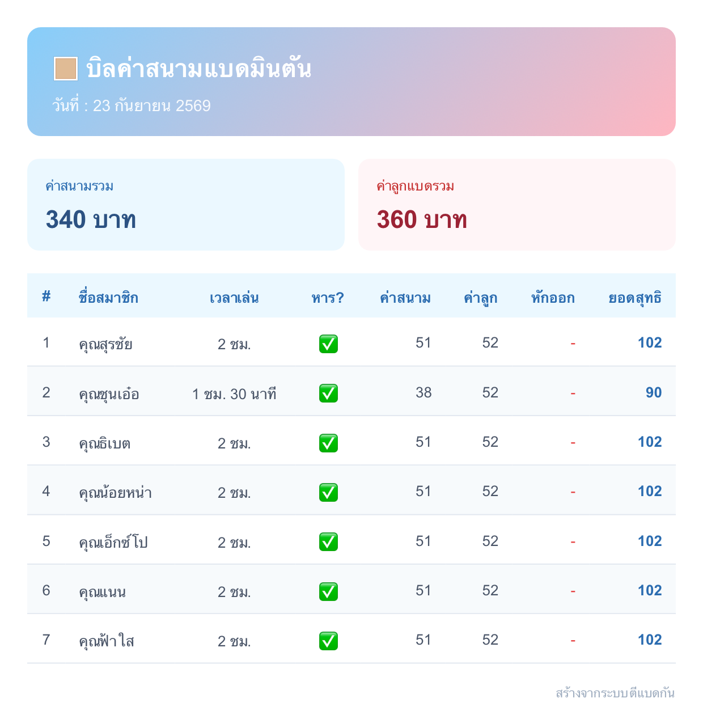Click the green checkmark for คุณชุนเอ๋อ
Image resolution: width=703 pixels, height=728 pixels.
point(328,393)
